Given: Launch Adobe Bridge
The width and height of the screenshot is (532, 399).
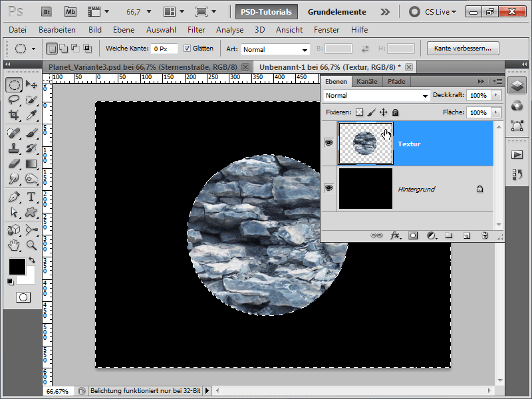Looking at the screenshot, I should pyautogui.click(x=47, y=12).
